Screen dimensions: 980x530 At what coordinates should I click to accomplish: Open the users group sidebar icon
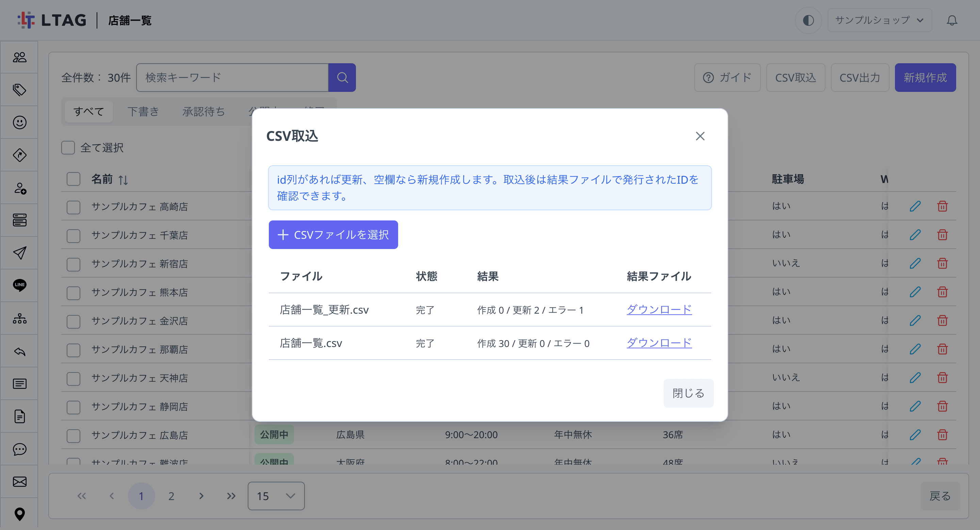[x=19, y=57]
